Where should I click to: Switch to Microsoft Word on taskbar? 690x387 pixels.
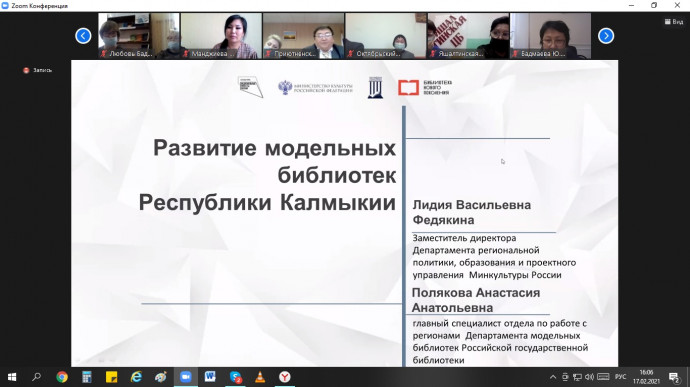tap(210, 377)
